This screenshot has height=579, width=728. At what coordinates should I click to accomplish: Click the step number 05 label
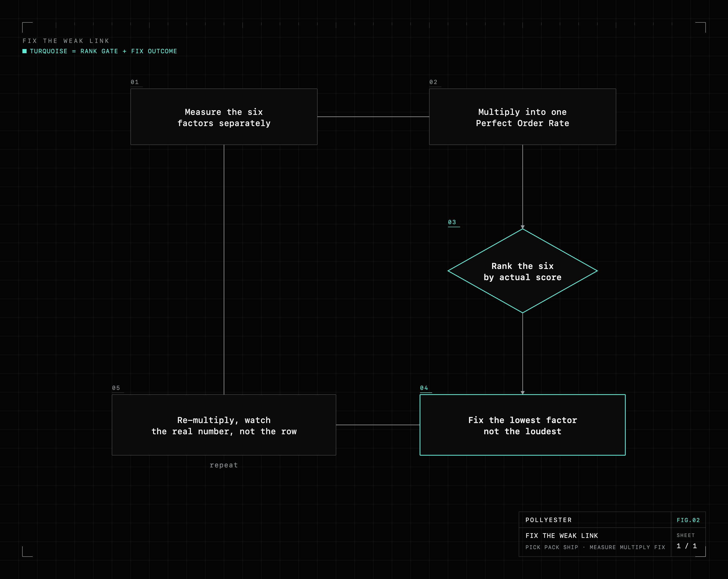(x=116, y=388)
